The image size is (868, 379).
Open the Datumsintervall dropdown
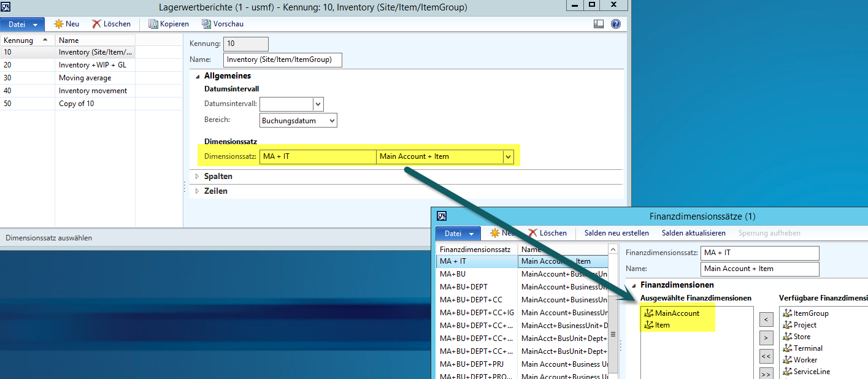tap(318, 104)
